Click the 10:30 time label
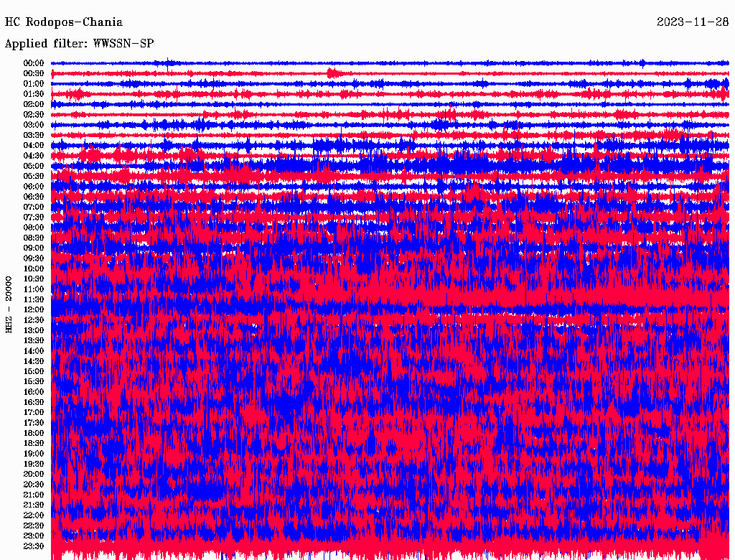This screenshot has width=735, height=560. pyautogui.click(x=34, y=279)
